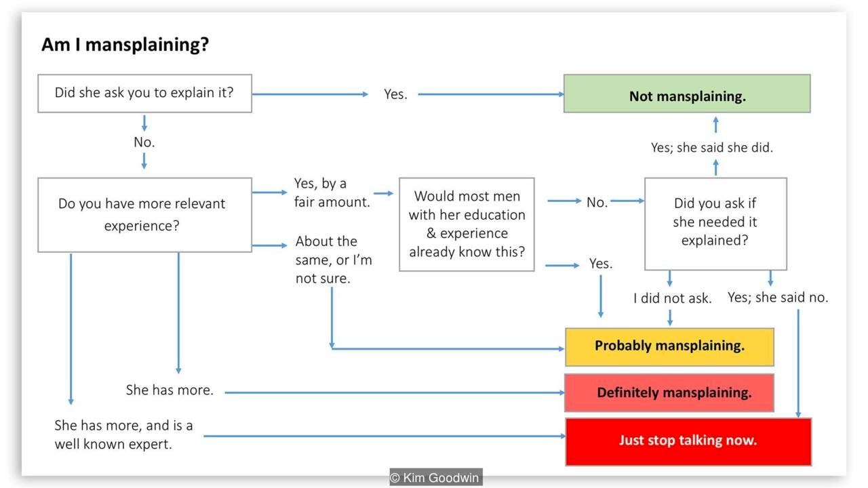Image resolution: width=868 pixels, height=488 pixels.
Task: Select the green 'Not mansplaining' box
Action: coord(687,96)
